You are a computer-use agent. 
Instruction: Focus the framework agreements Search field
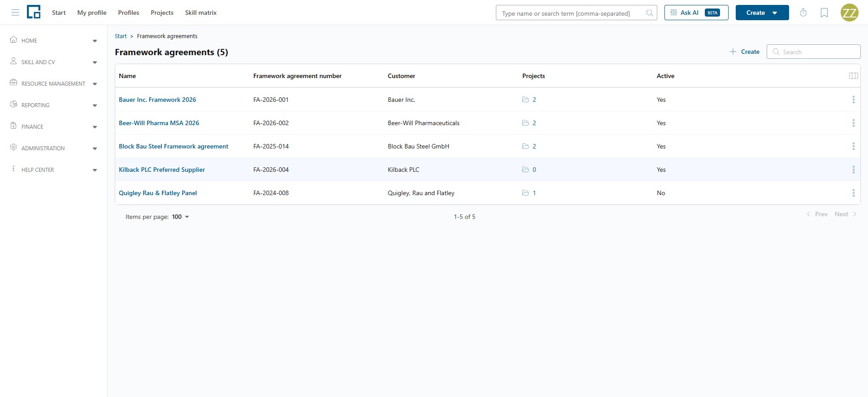pyautogui.click(x=814, y=52)
